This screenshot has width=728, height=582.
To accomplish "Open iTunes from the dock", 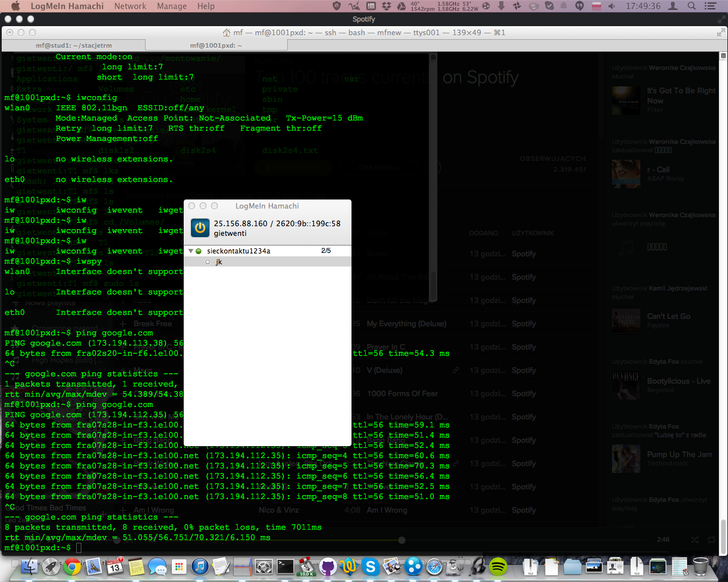I will (200, 567).
